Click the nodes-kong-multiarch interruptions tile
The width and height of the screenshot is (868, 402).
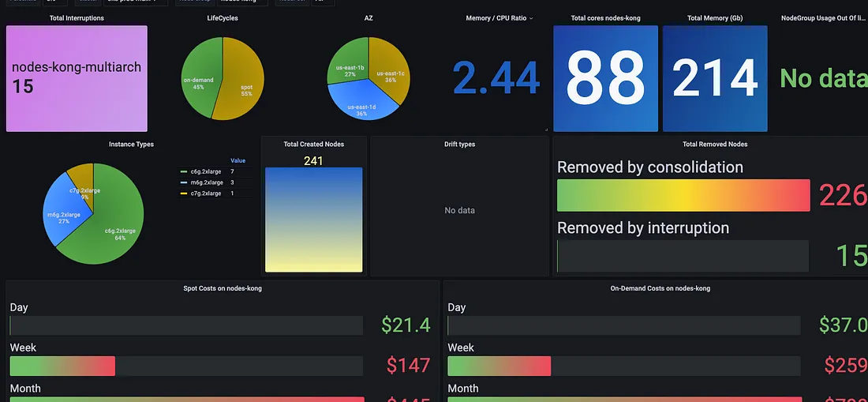click(77, 79)
